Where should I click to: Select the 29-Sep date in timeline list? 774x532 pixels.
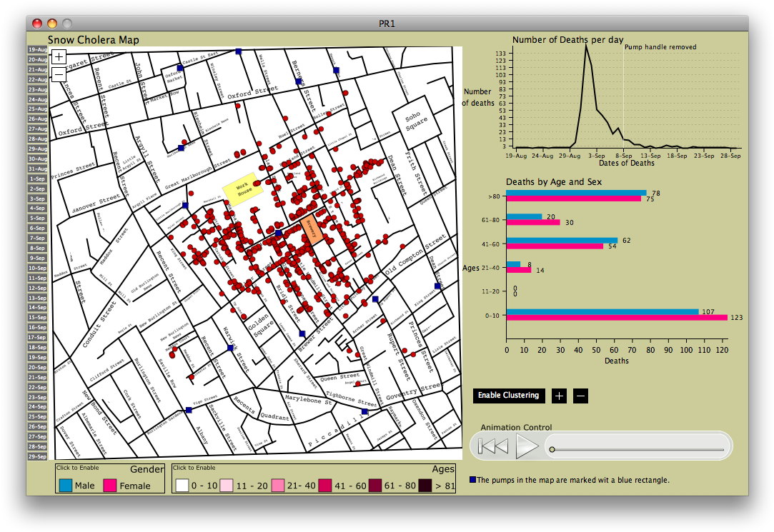coord(37,456)
